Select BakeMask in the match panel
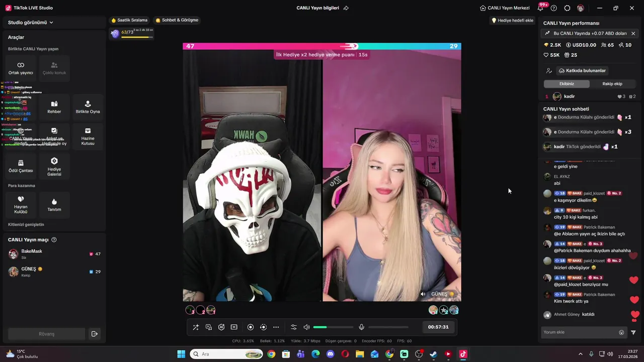 click(54, 254)
